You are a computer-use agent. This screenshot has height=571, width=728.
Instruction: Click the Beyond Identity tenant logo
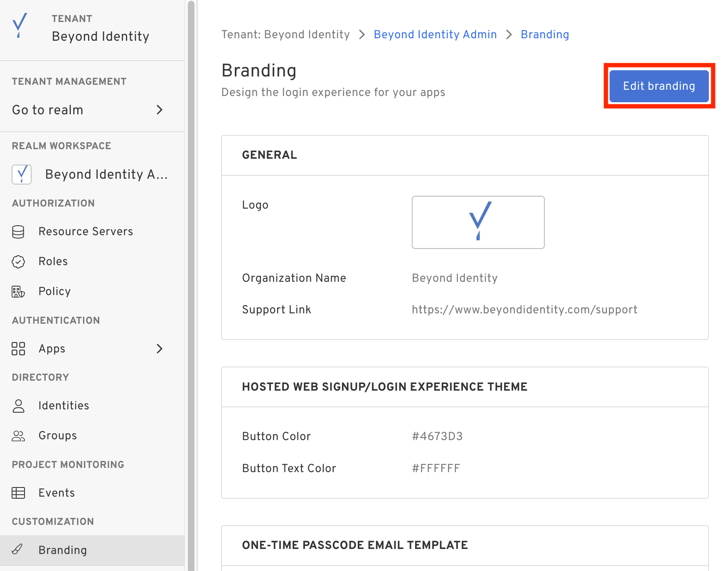[x=20, y=25]
